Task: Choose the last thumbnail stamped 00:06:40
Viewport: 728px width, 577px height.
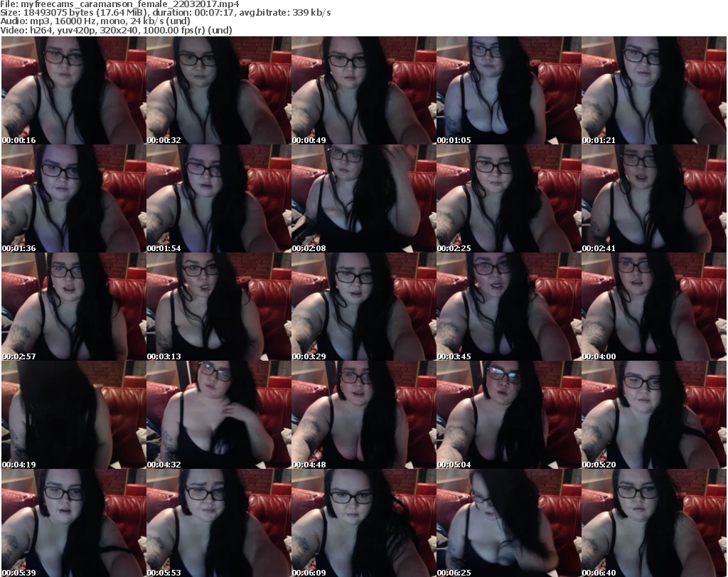Action: point(654,523)
